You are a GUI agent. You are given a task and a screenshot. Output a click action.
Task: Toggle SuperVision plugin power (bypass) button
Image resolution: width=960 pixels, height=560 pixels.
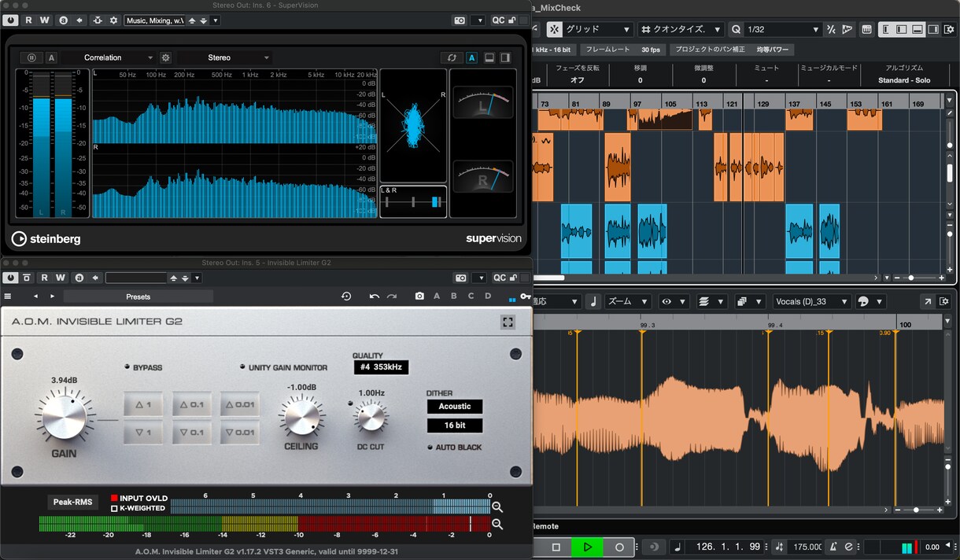(x=10, y=20)
